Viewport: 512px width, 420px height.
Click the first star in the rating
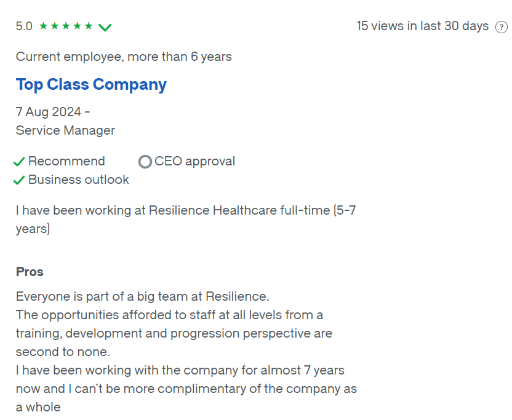click(x=43, y=26)
